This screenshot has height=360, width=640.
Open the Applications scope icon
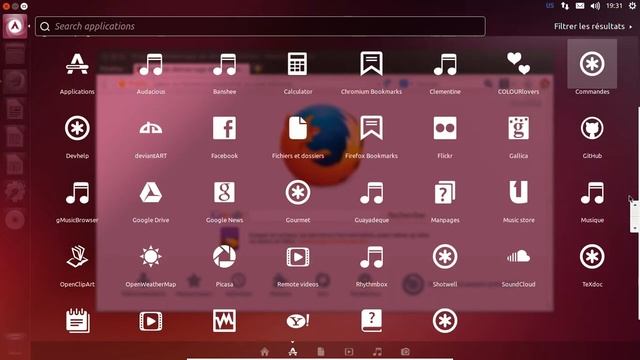click(77, 64)
